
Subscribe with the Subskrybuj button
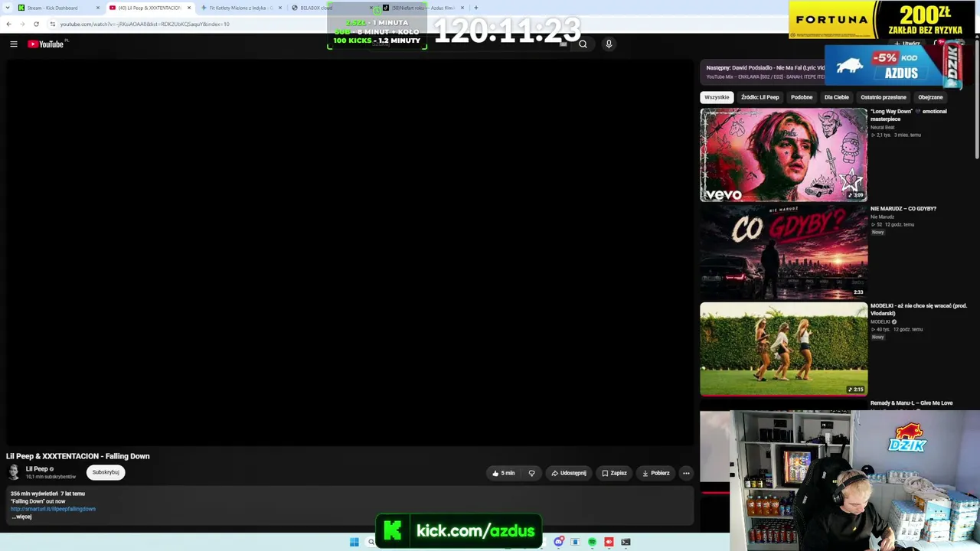[106, 472]
